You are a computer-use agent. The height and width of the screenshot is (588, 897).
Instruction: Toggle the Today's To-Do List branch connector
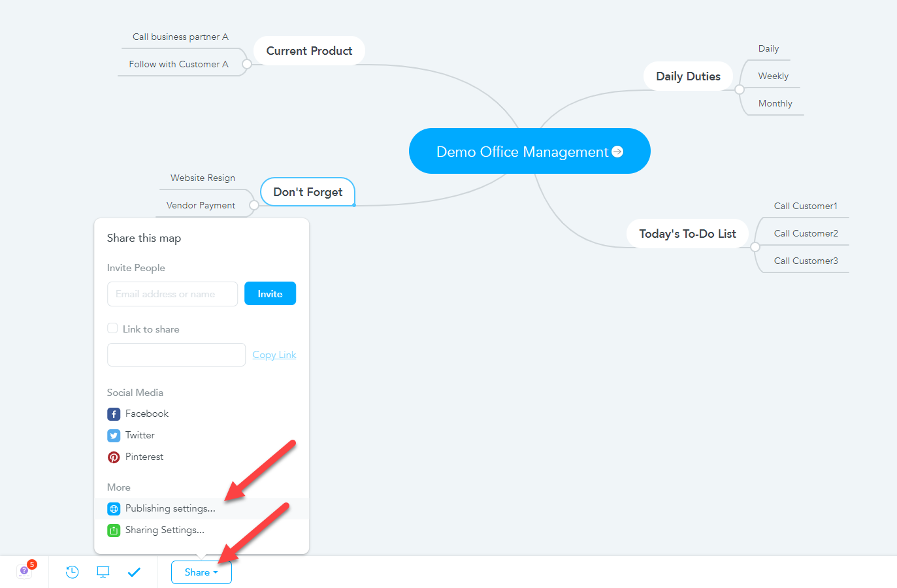755,245
